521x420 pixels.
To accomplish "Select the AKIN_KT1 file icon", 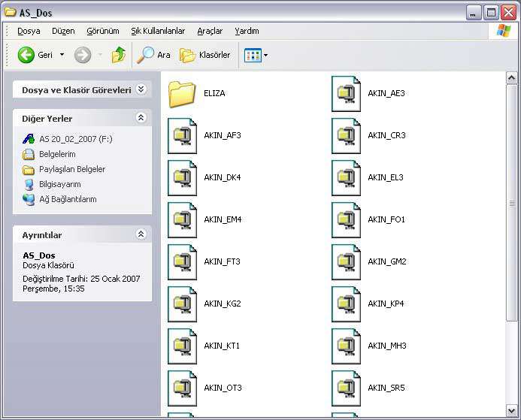I will click(x=182, y=346).
